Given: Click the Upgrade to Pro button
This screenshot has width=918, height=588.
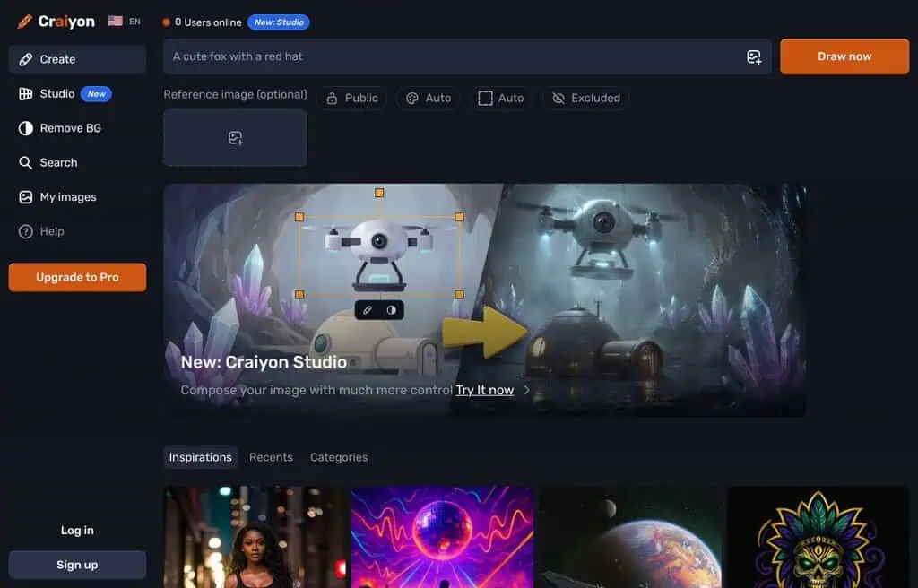Looking at the screenshot, I should [77, 277].
